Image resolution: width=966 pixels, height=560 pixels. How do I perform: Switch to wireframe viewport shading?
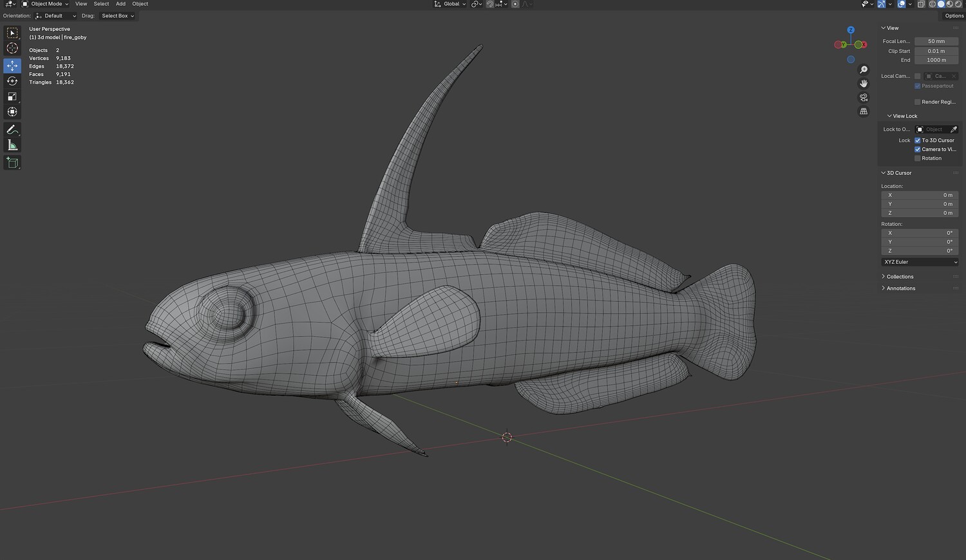[933, 4]
